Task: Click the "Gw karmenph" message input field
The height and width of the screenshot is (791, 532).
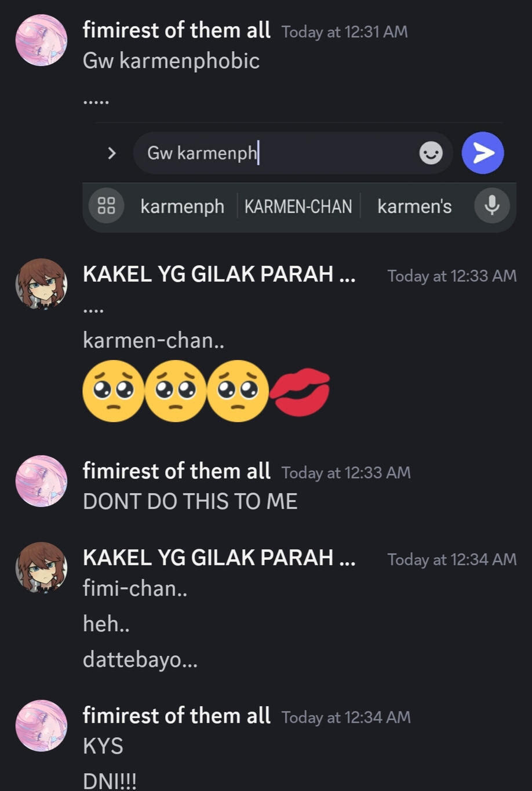Action: coord(278,153)
